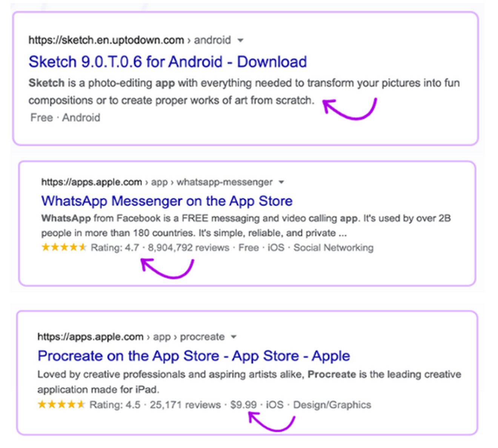Click the '25,171 reviews' text

[x=185, y=405]
